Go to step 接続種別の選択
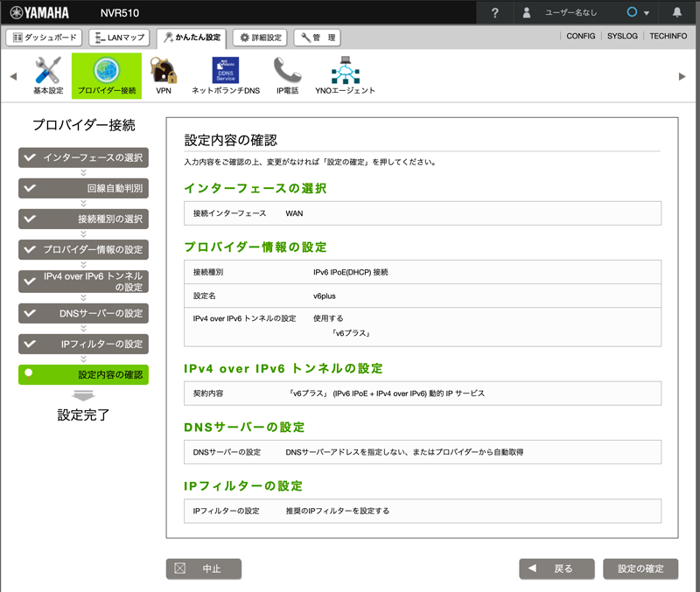Viewport: 700px width, 592px height. pos(83,219)
